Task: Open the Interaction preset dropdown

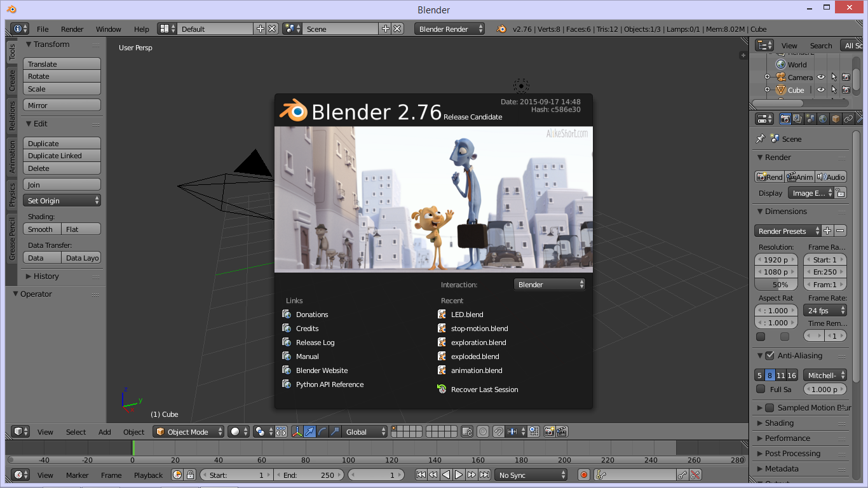Action: coord(550,284)
